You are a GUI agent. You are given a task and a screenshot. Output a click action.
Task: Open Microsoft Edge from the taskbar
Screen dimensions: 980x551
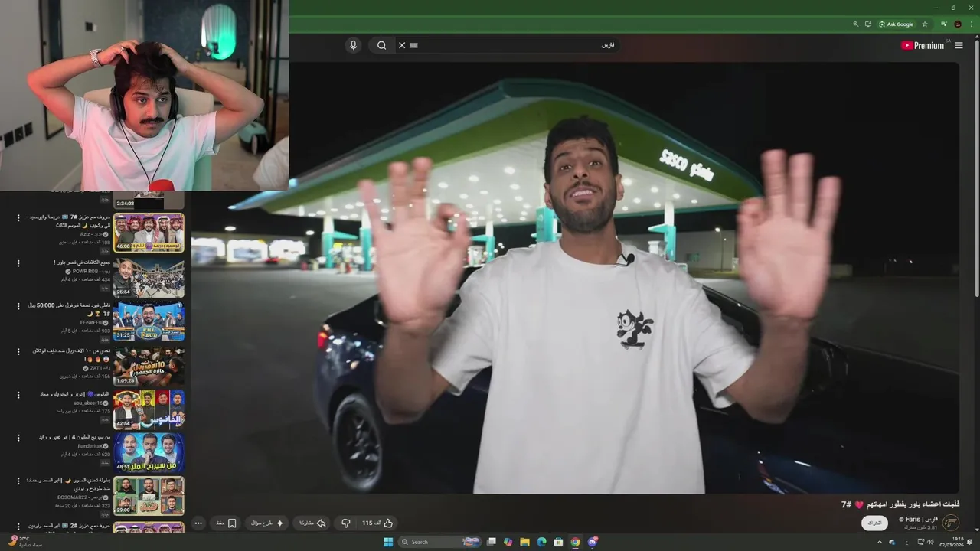(541, 542)
